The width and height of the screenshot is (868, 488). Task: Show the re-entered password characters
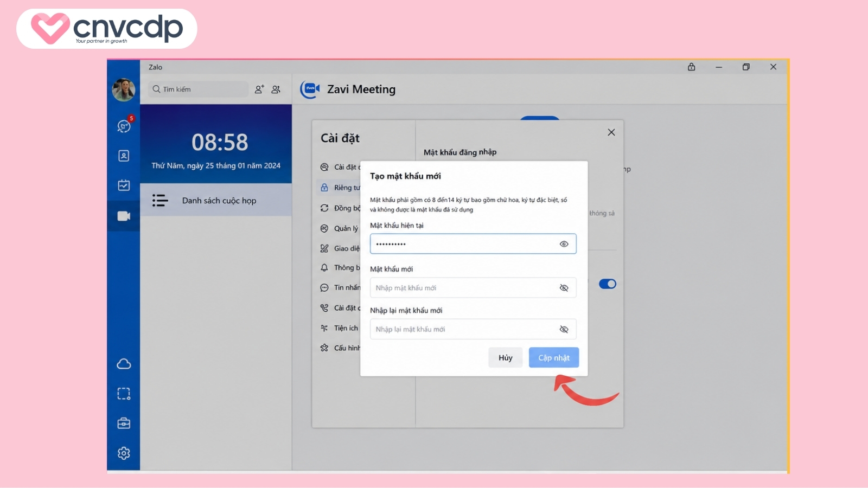click(564, 329)
